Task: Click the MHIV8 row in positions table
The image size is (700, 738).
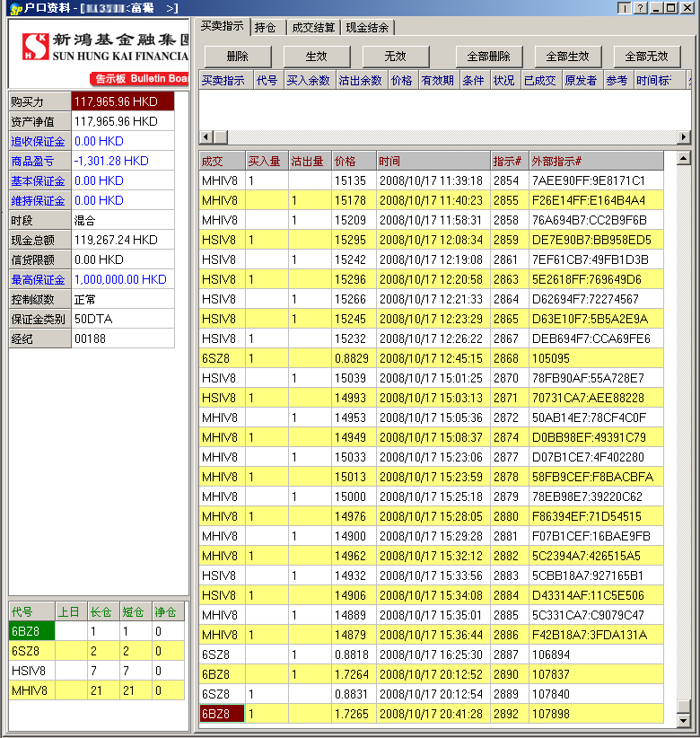Action: (x=96, y=690)
